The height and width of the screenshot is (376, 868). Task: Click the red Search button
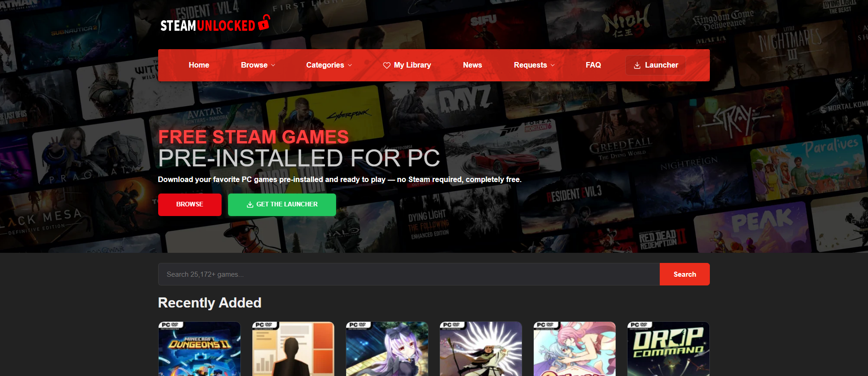685,274
